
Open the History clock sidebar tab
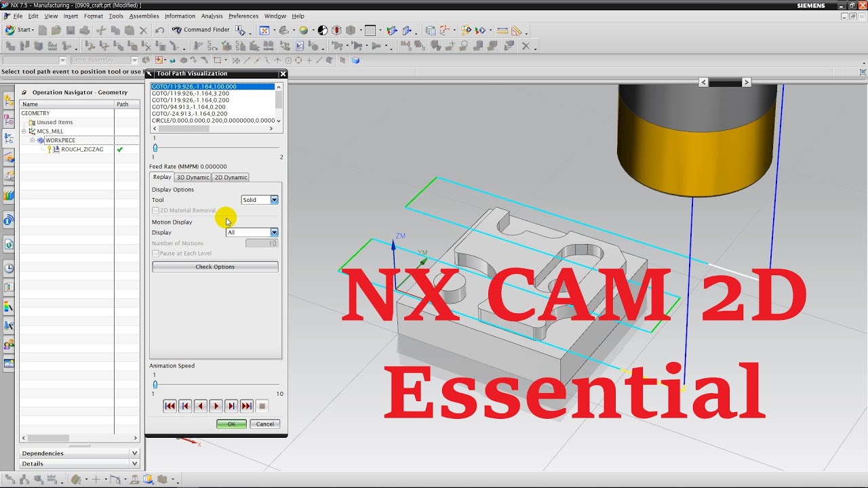coord(9,268)
